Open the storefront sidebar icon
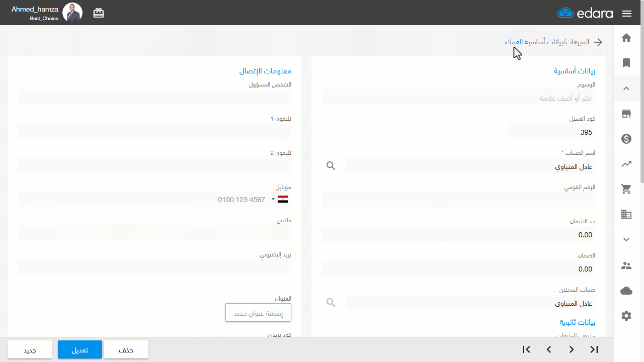644x362 pixels. 626,114
